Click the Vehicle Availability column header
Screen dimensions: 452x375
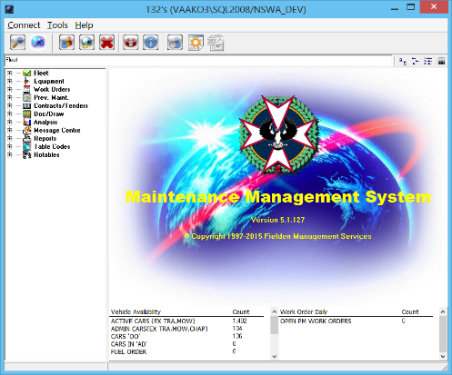coord(136,312)
